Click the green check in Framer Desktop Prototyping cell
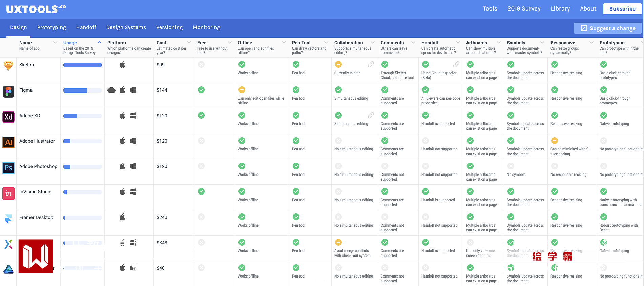644x286 pixels. [604, 217]
